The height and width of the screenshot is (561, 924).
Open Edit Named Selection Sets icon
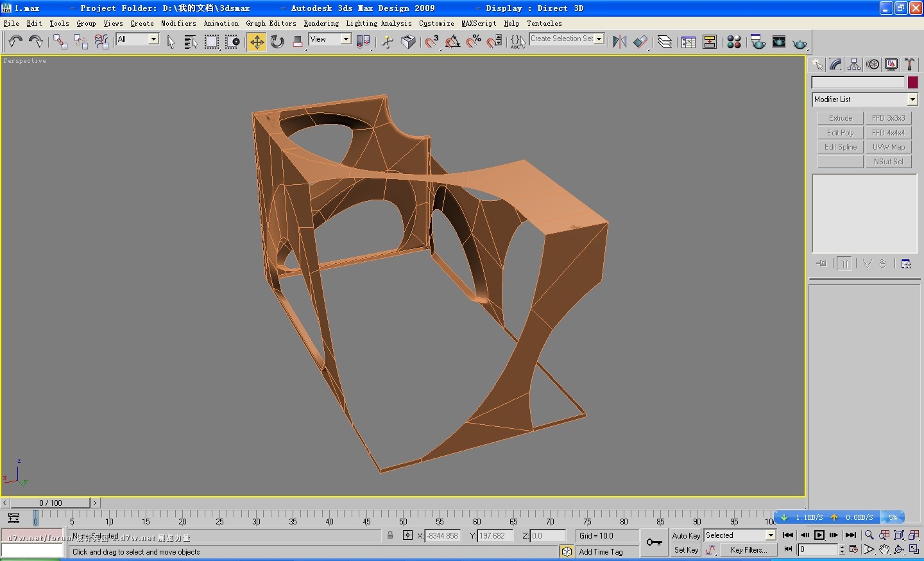click(x=518, y=42)
